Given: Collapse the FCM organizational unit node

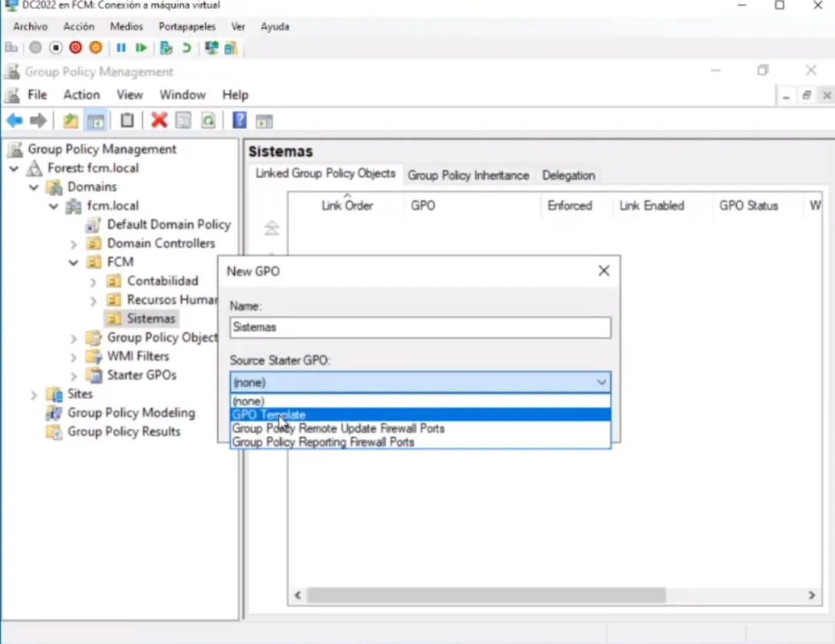Looking at the screenshot, I should [74, 263].
